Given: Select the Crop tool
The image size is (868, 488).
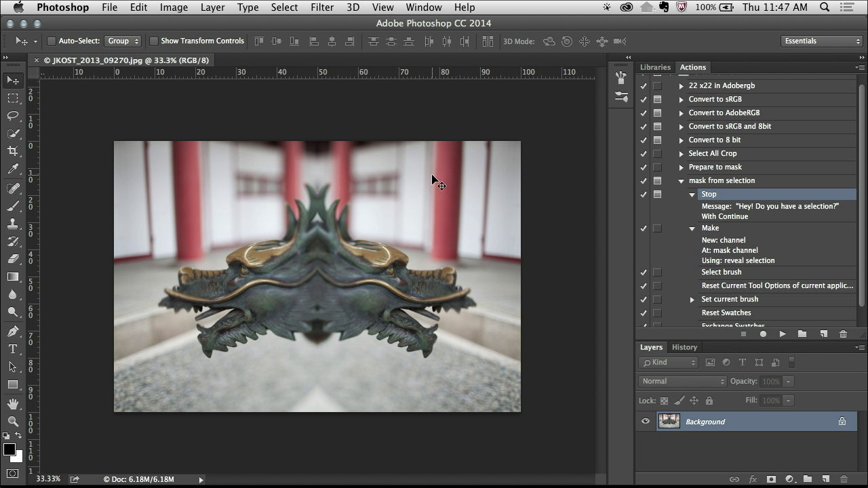Looking at the screenshot, I should pyautogui.click(x=13, y=151).
